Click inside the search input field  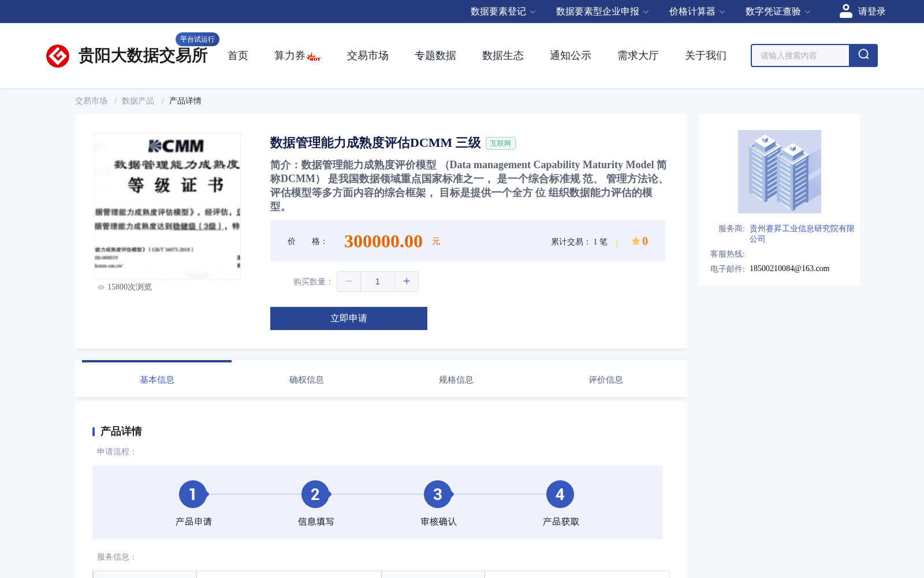click(x=800, y=55)
